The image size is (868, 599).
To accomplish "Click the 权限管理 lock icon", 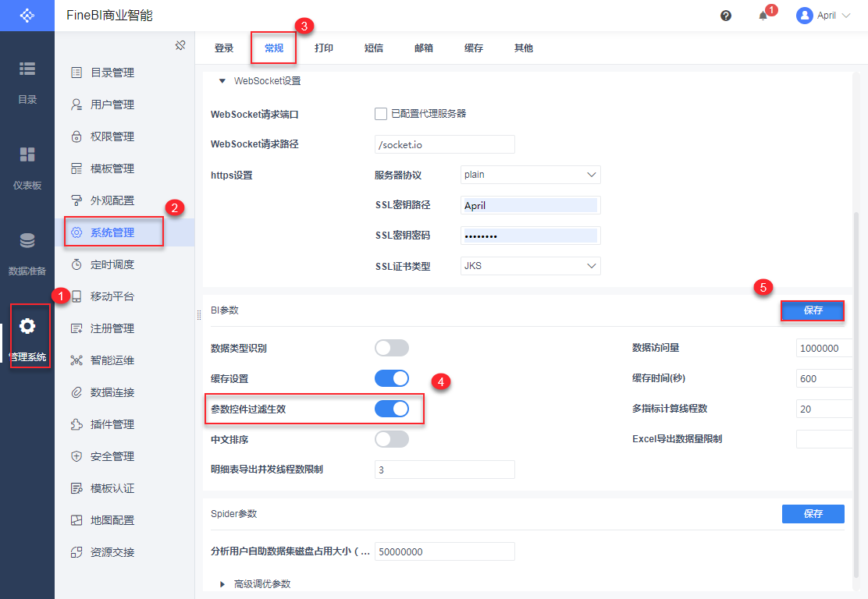I will coord(76,136).
